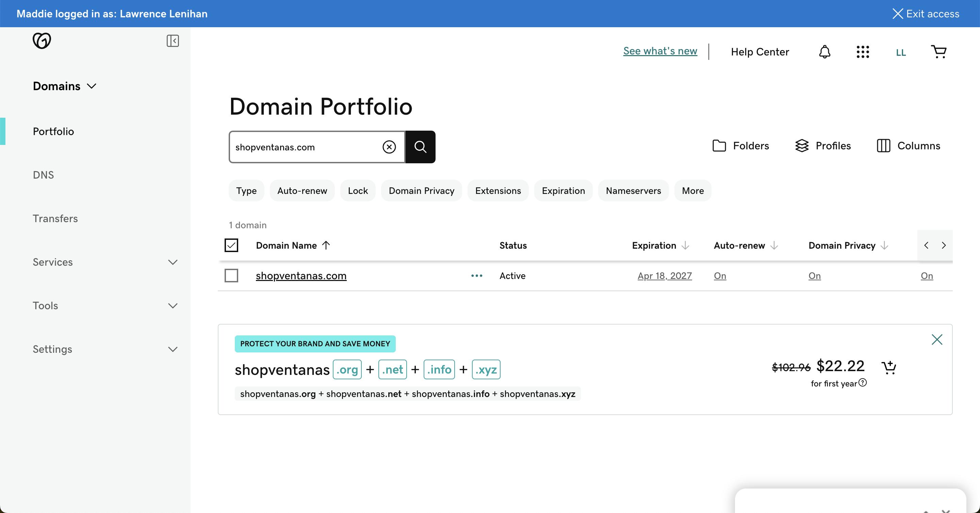The width and height of the screenshot is (980, 513).
Task: Click the Columns icon to adjust layout
Action: [x=883, y=145]
